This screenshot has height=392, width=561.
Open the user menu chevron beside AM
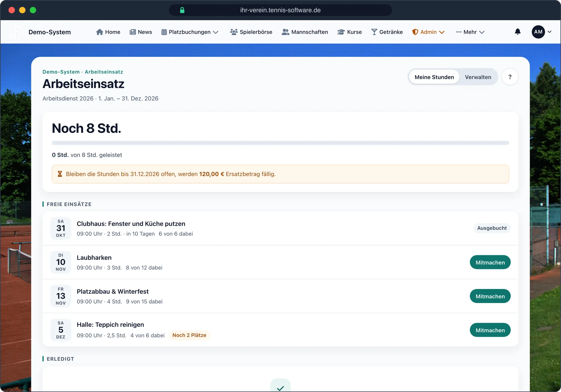550,32
